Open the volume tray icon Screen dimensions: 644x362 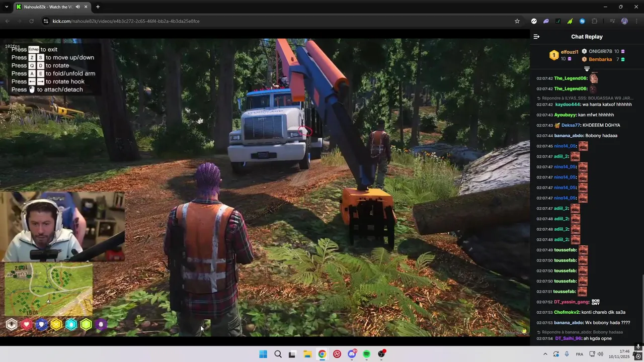(x=600, y=354)
